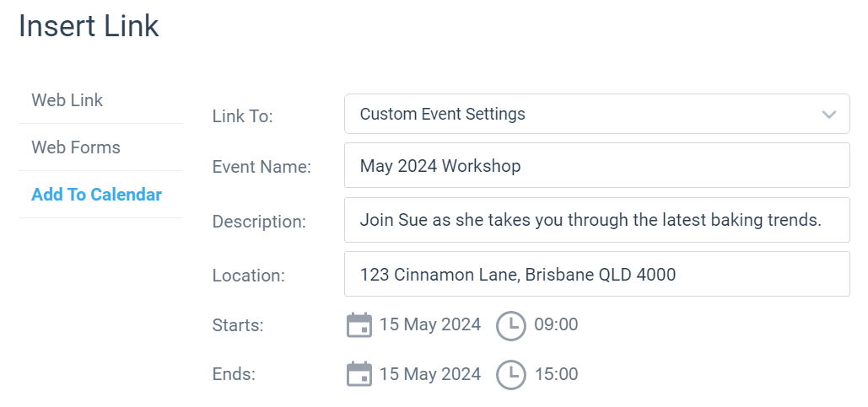The height and width of the screenshot is (407, 868).
Task: Click the Ends label
Action: pyautogui.click(x=234, y=374)
